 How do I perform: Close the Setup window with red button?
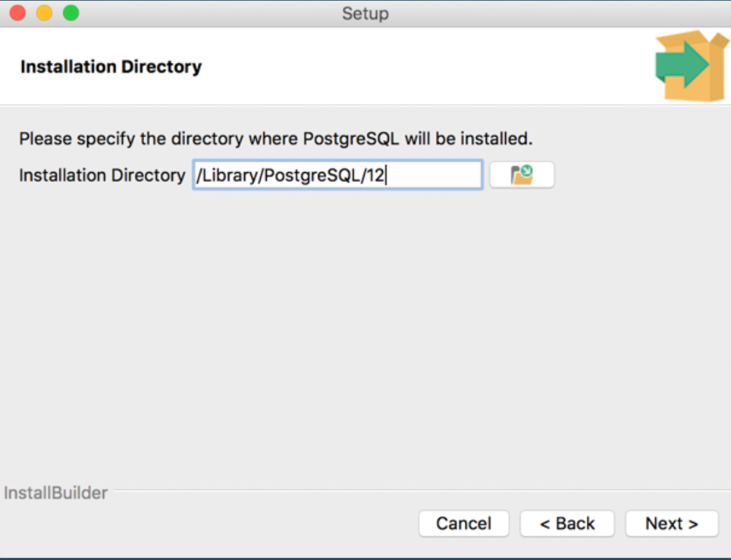[17, 13]
